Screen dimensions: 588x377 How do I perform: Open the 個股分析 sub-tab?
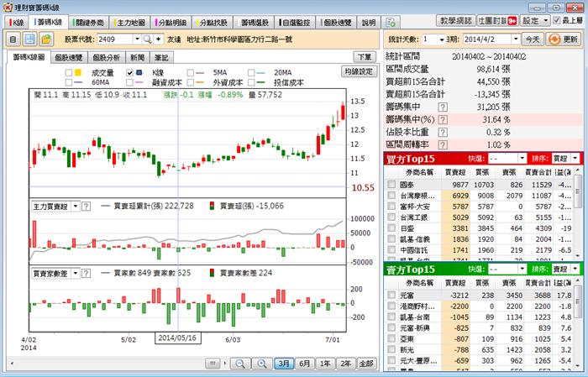pos(105,57)
